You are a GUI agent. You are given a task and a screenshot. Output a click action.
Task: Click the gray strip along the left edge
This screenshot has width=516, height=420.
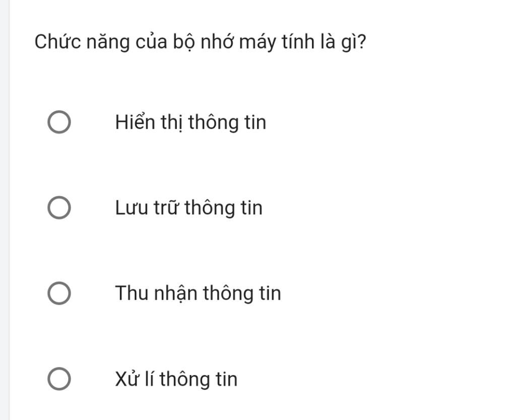5,210
